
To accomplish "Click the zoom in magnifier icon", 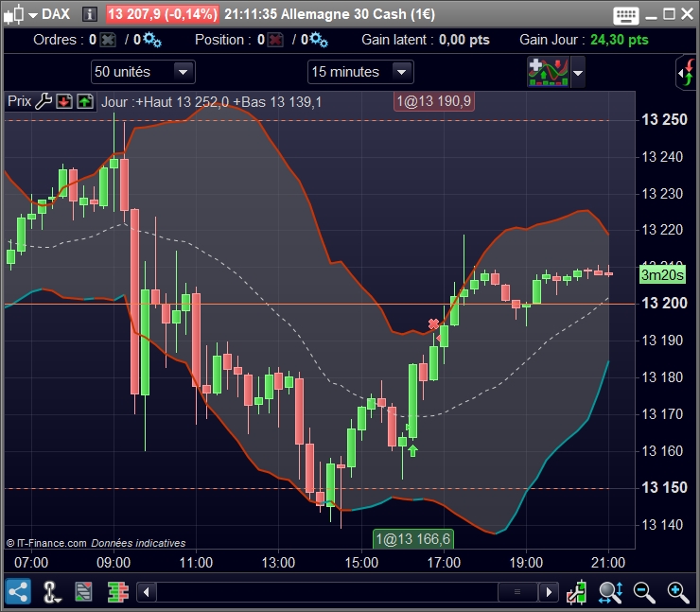I will (678, 593).
